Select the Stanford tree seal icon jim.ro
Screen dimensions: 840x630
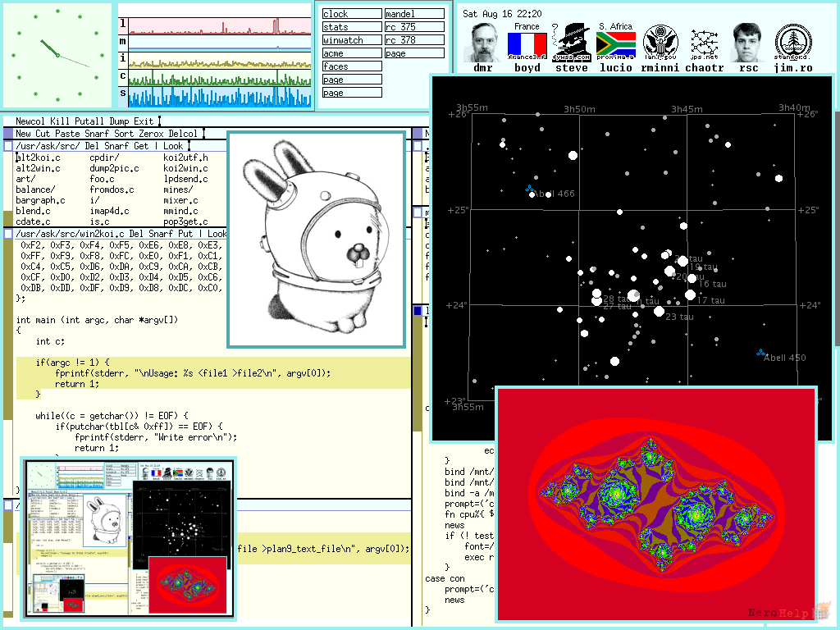793,43
